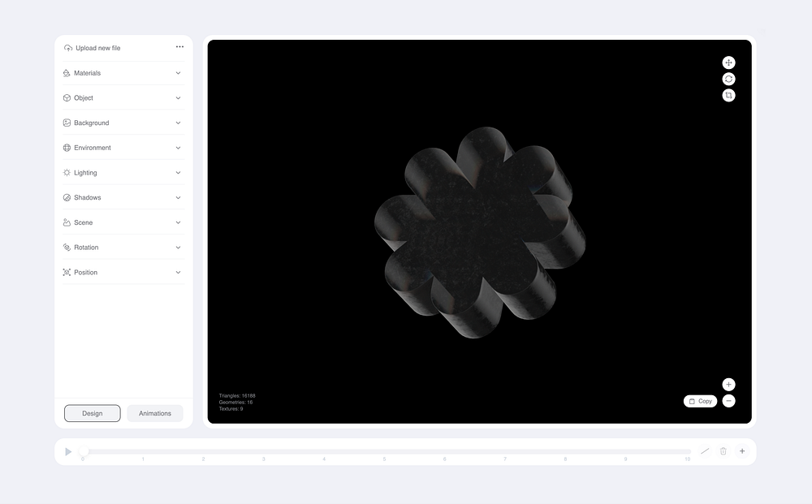Click the Background image icon
This screenshot has width=812, height=504.
pyautogui.click(x=67, y=123)
